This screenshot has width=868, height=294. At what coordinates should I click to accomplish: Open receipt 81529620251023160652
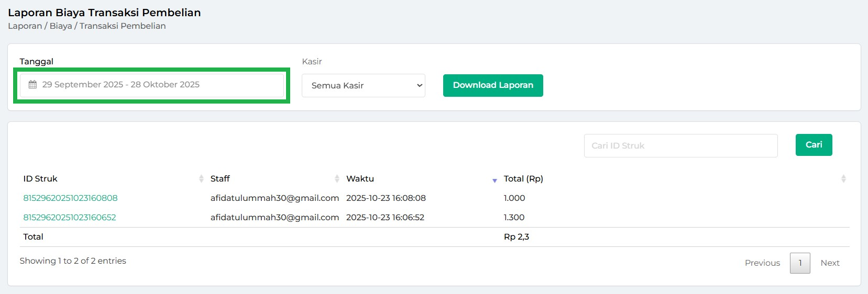click(70, 217)
